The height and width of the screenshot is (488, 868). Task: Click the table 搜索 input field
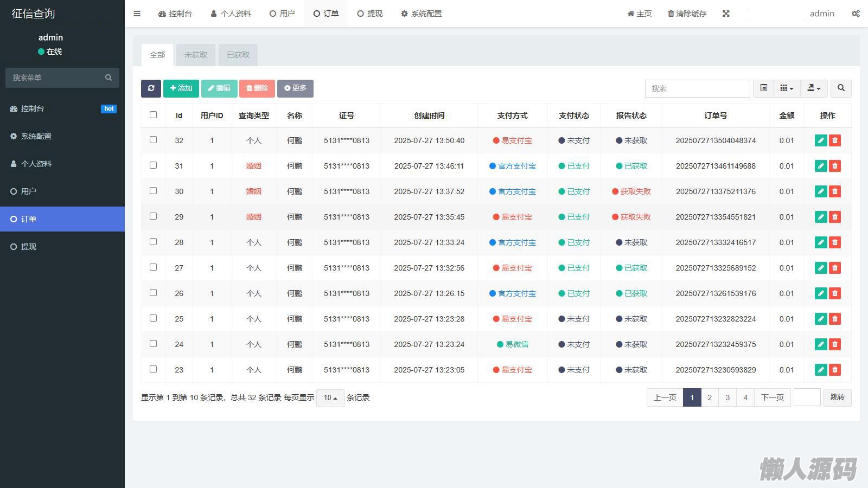[x=697, y=88]
